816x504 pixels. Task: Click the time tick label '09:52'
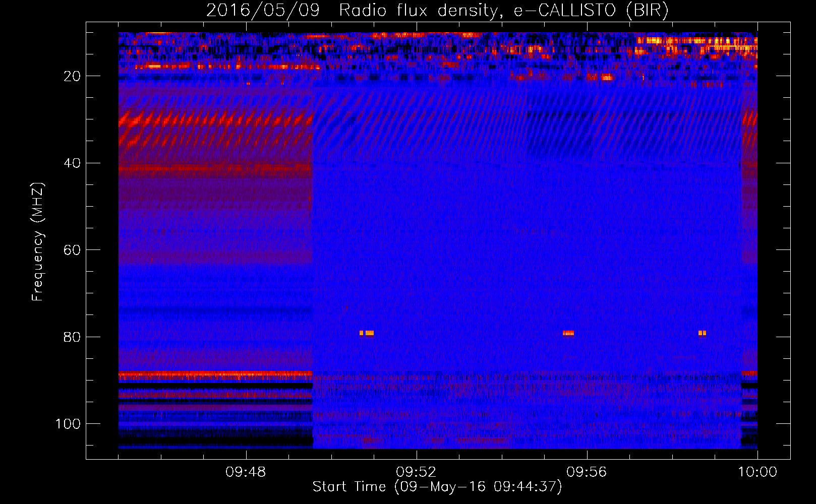(416, 472)
